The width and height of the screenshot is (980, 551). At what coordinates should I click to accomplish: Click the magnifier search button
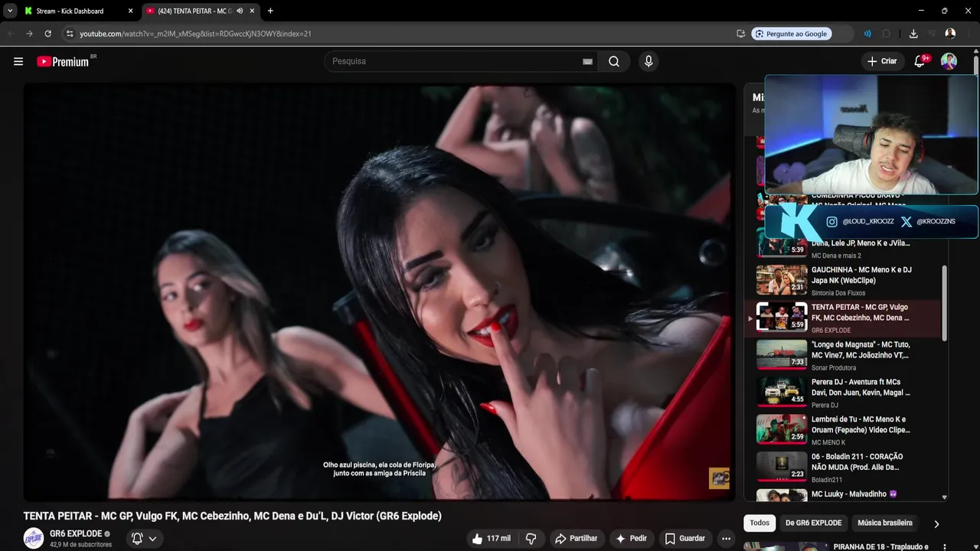pyautogui.click(x=614, y=61)
